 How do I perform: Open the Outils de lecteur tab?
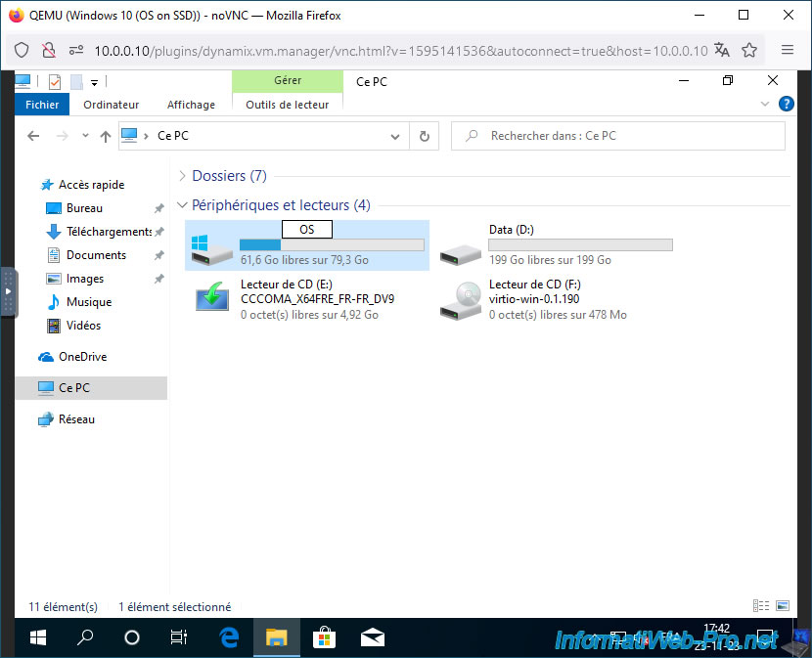click(287, 105)
